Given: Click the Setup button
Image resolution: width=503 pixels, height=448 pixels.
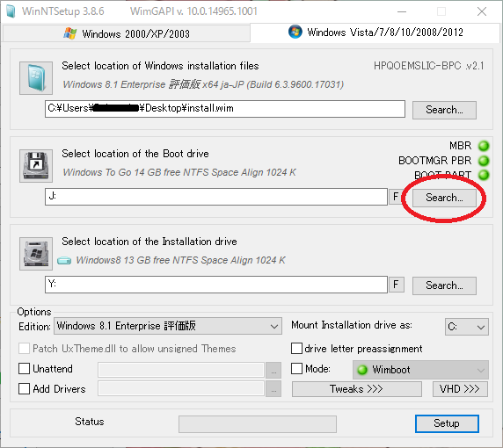Looking at the screenshot, I should point(447,423).
